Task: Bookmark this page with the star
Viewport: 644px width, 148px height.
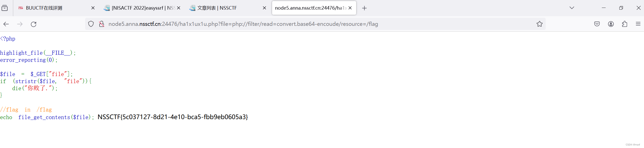Action: click(x=540, y=24)
